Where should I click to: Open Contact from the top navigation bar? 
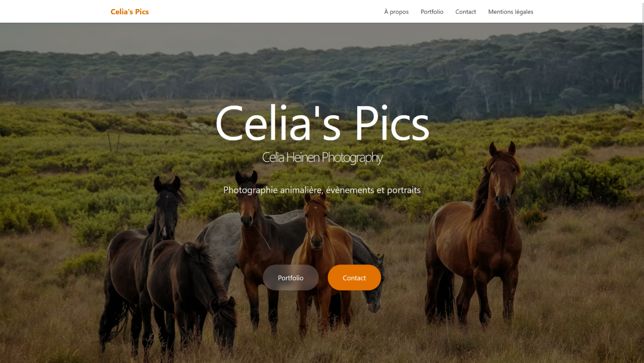[465, 11]
